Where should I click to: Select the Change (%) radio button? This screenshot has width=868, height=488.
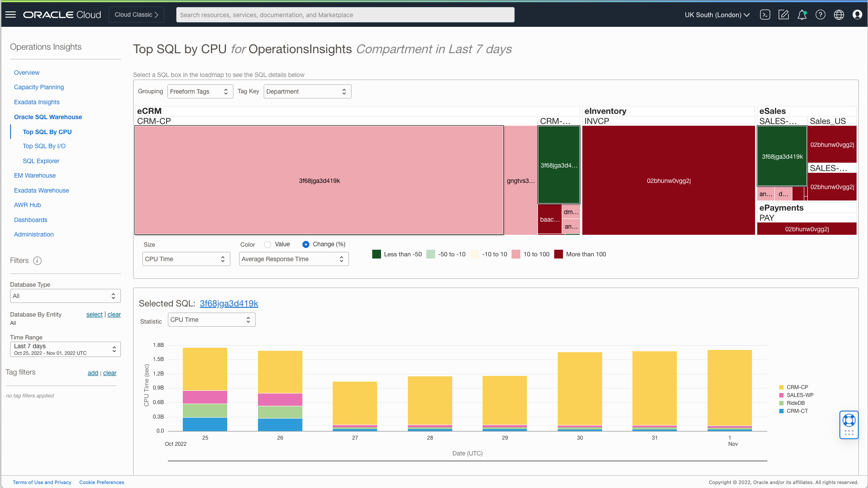click(305, 244)
